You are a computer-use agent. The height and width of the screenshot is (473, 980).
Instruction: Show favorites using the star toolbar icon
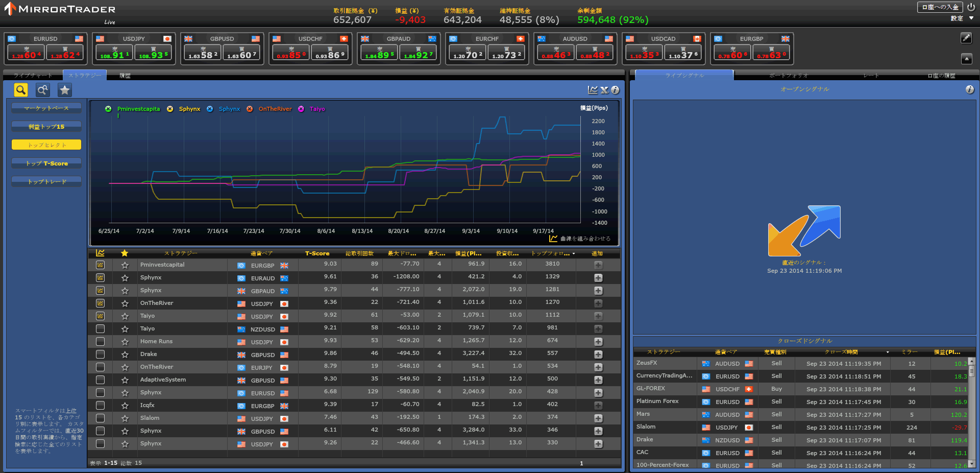click(65, 90)
